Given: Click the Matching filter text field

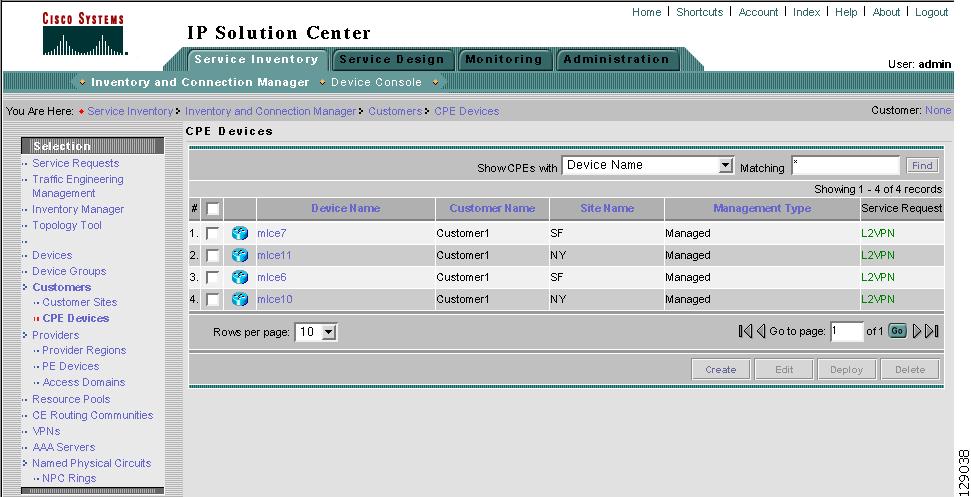Looking at the screenshot, I should pyautogui.click(x=845, y=165).
